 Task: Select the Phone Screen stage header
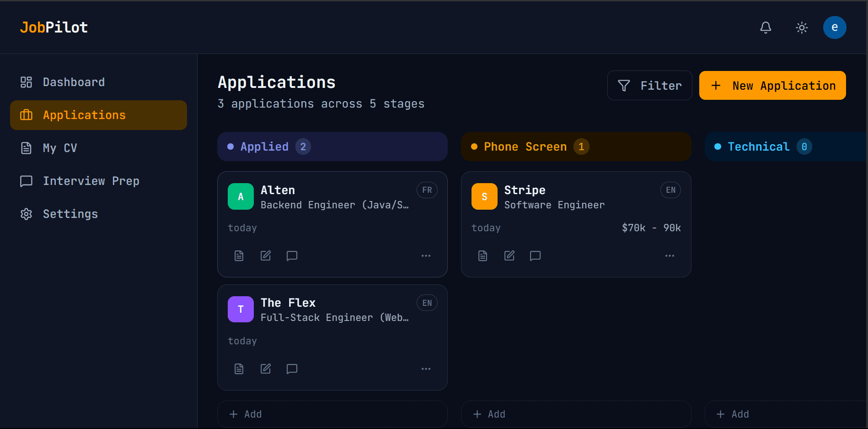point(576,147)
